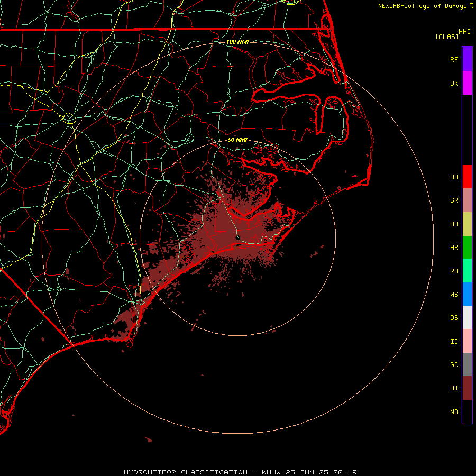Click the RA light green swatch
Image resolution: width=476 pixels, height=476 pixels.
[467, 271]
